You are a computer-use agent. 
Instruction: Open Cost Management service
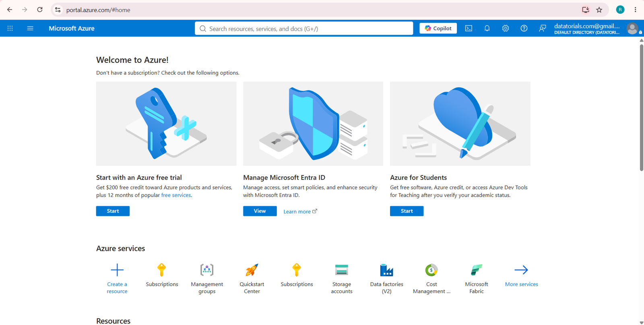tap(431, 279)
